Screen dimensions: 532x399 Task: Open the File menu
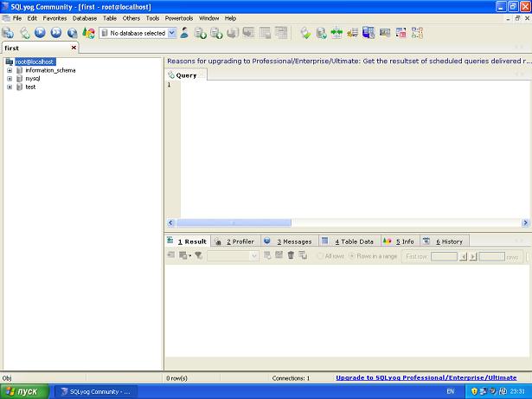17,18
